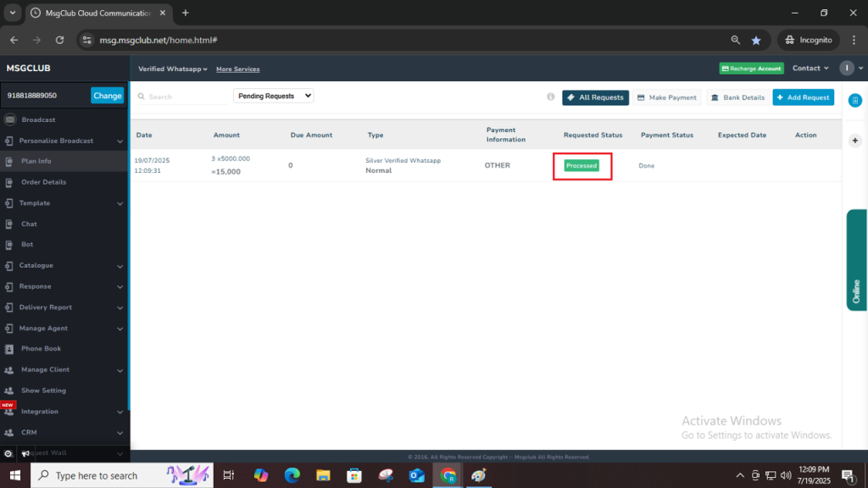This screenshot has width=868, height=488.
Task: Click the Bank Details button
Action: click(x=738, y=97)
